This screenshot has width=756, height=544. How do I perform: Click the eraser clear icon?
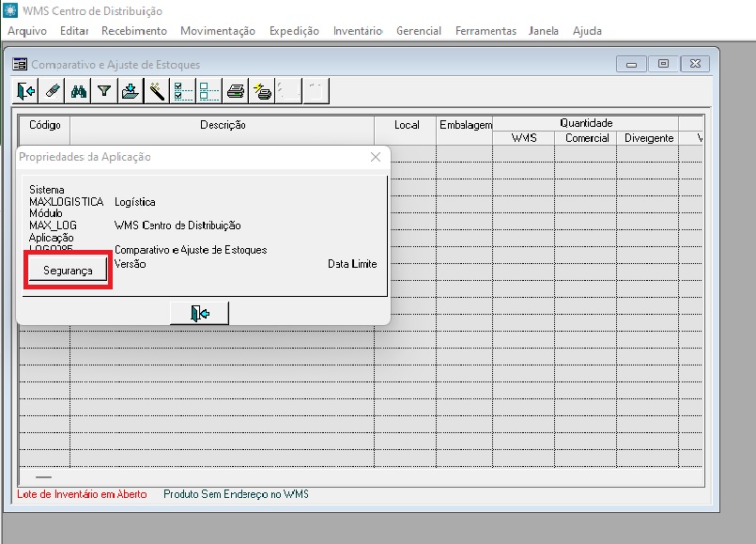click(x=53, y=91)
